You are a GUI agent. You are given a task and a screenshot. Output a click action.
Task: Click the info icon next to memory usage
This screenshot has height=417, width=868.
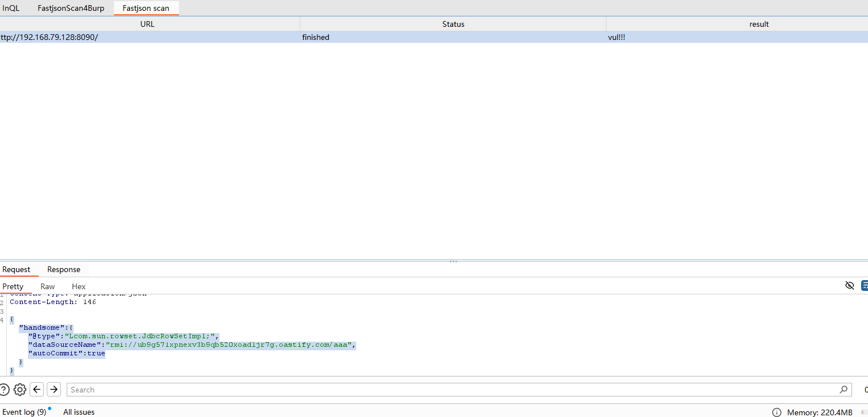(777, 412)
